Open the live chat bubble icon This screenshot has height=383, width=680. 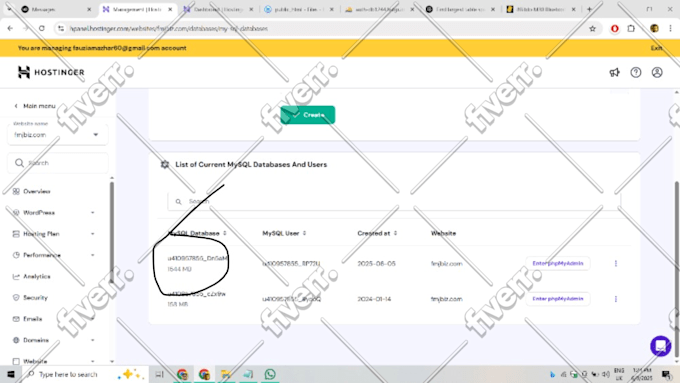[x=660, y=346]
